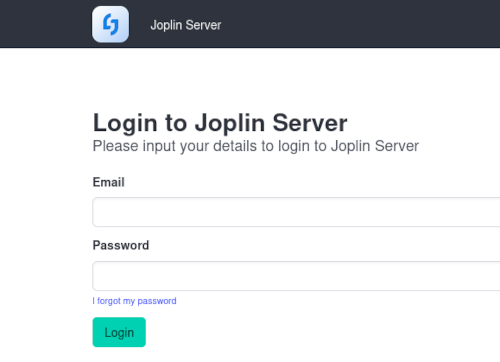Focus the Password input field
Screen dimensions: 500x362
click(x=296, y=276)
